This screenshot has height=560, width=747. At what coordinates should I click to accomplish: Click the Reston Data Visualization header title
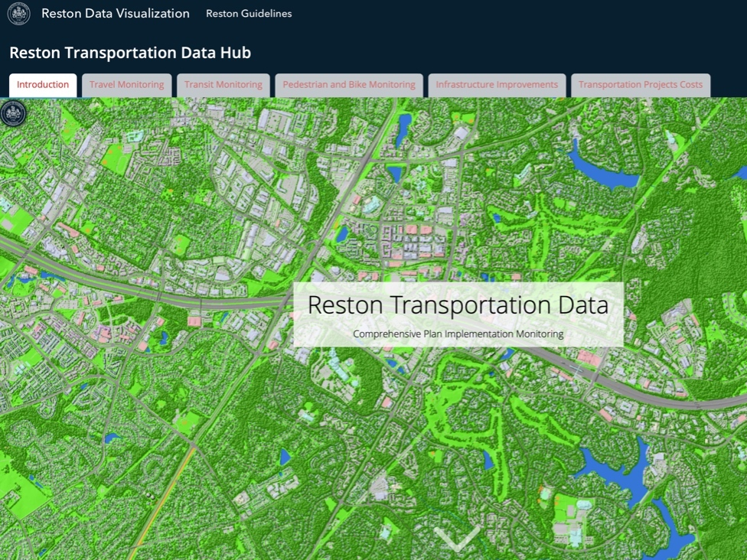[116, 14]
